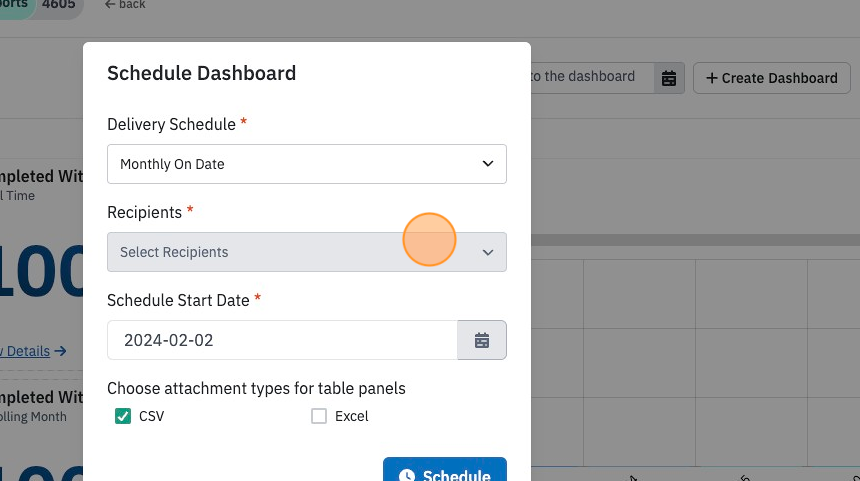The height and width of the screenshot is (481, 860).
Task: Click the calendar icon left of Create Dashboard
Action: [669, 78]
